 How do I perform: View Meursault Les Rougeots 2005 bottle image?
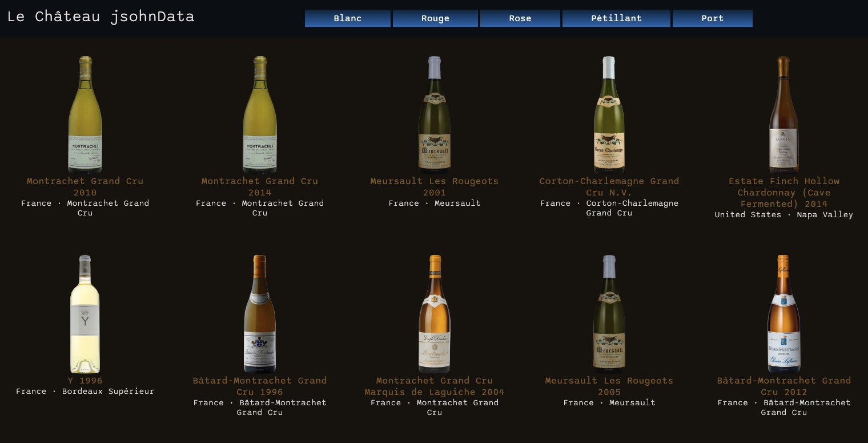pos(609,314)
